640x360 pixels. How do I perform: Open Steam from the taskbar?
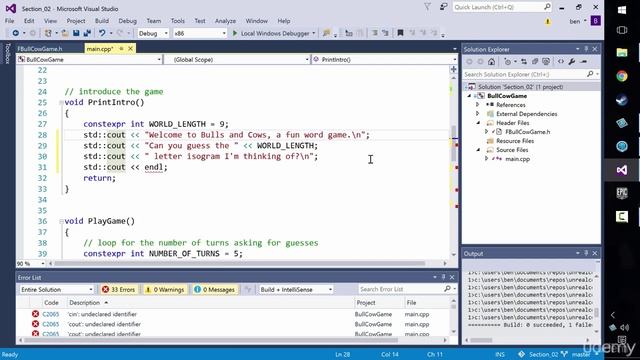pos(622,100)
